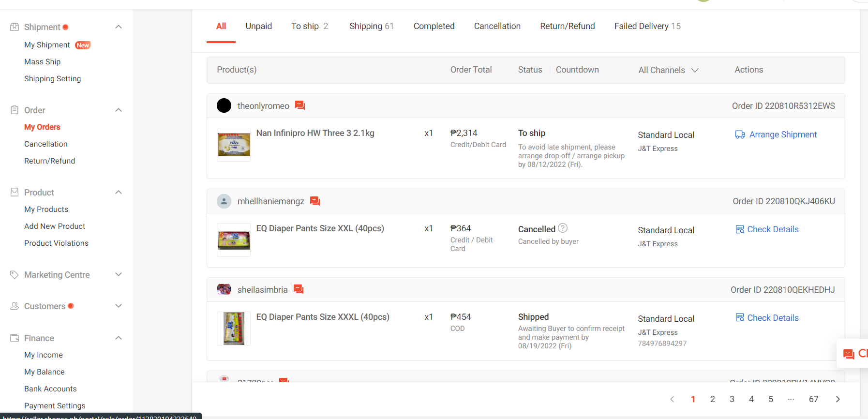868x419 pixels.
Task: Open chat with buyer theonlyromeo
Action: (x=300, y=105)
